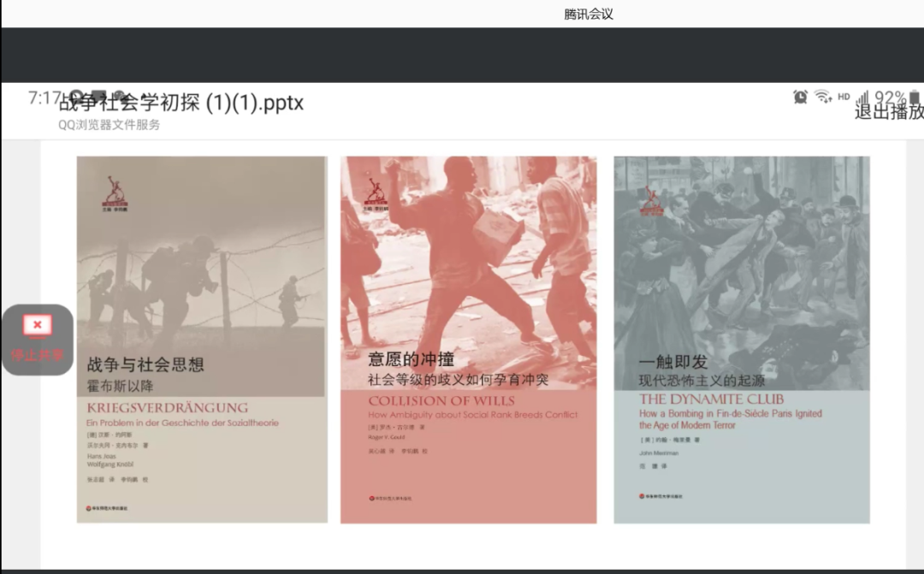Click the 社会等级的歧义如何孕育冲突 subtitle
924x574 pixels.
point(458,380)
